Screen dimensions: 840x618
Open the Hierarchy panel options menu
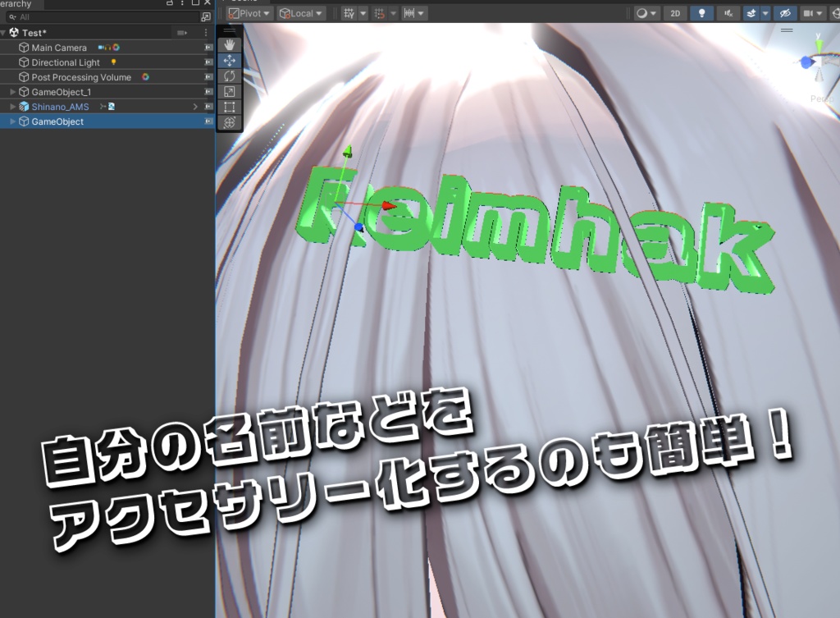tap(183, 4)
